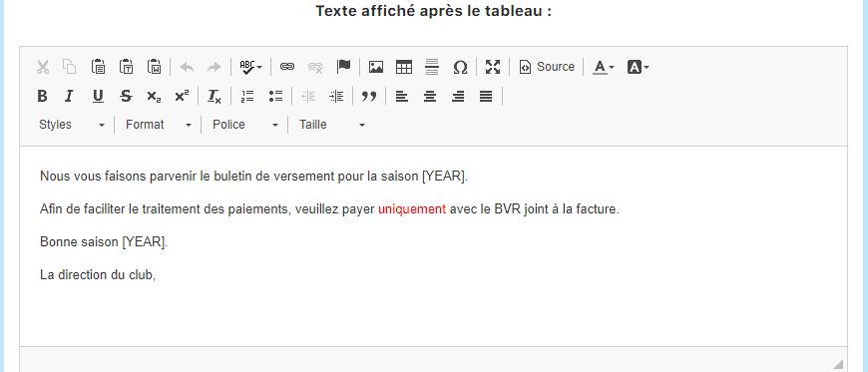Open the text color dropdown

604,67
